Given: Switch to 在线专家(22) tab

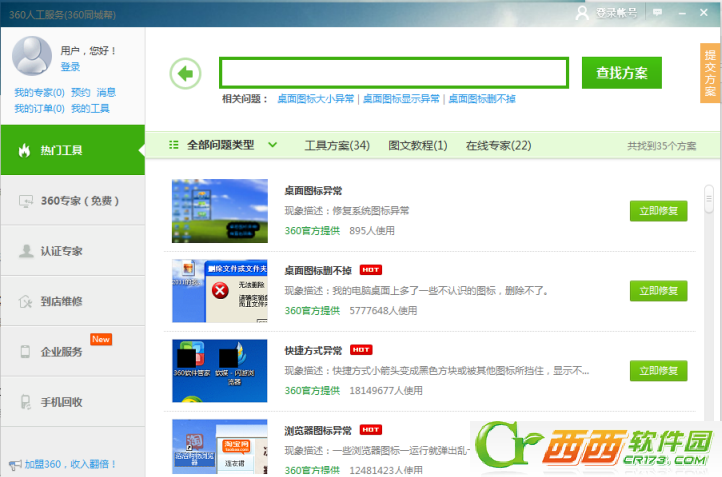Looking at the screenshot, I should (x=498, y=146).
